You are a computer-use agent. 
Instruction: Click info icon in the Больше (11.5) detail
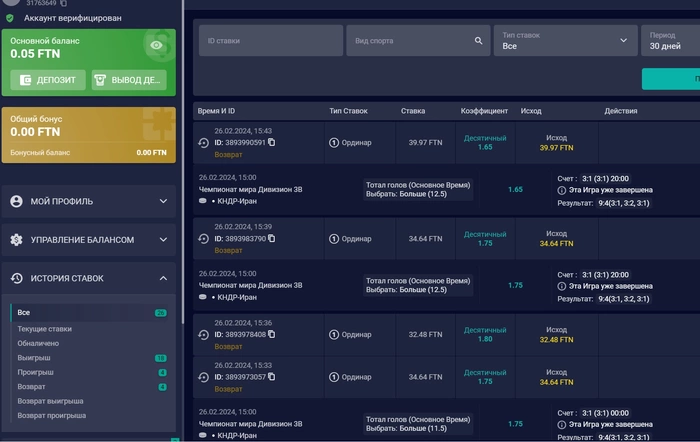pyautogui.click(x=562, y=425)
